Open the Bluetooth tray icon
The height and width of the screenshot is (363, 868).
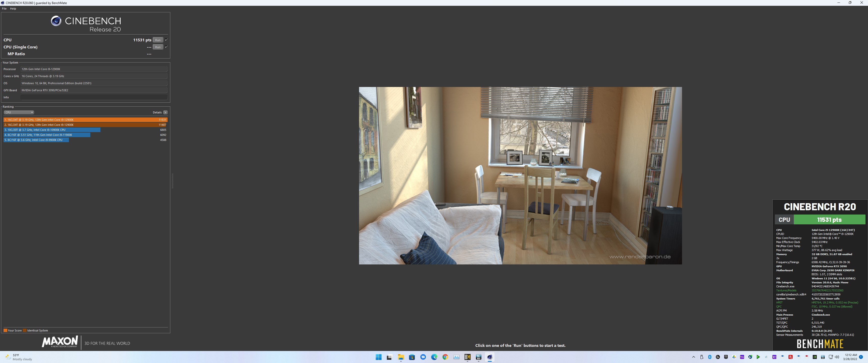pos(710,357)
